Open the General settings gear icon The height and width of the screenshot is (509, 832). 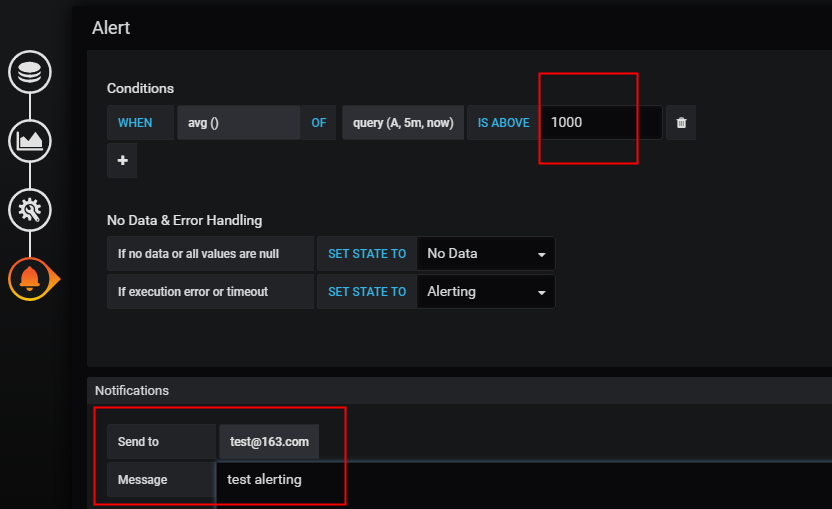(x=29, y=209)
